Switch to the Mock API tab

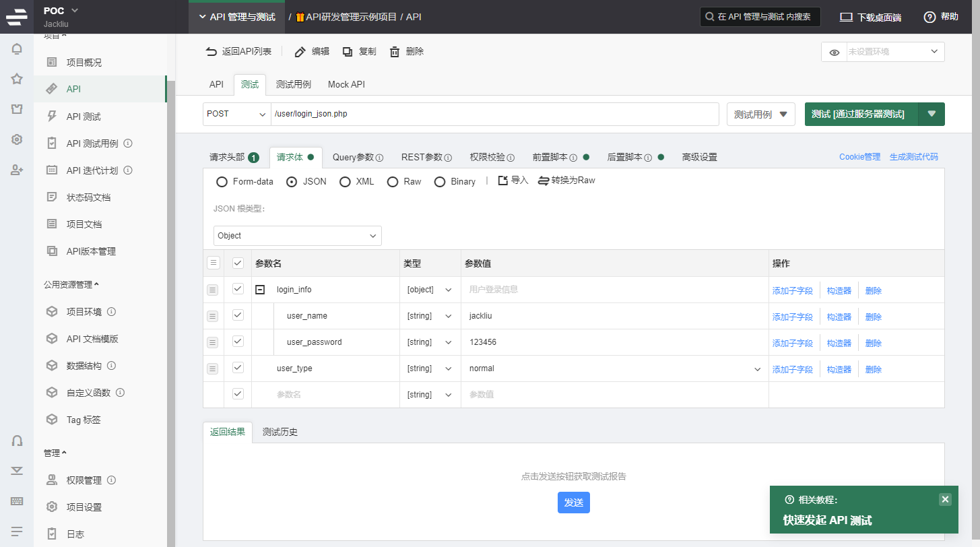pyautogui.click(x=346, y=84)
